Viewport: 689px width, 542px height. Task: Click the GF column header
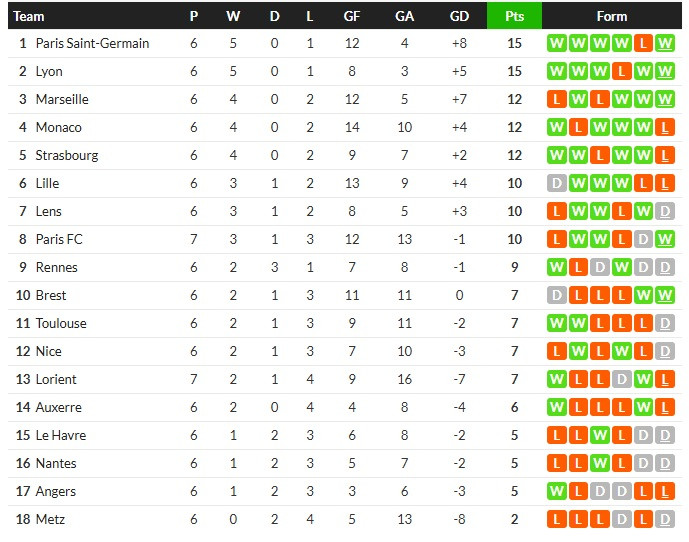click(352, 16)
